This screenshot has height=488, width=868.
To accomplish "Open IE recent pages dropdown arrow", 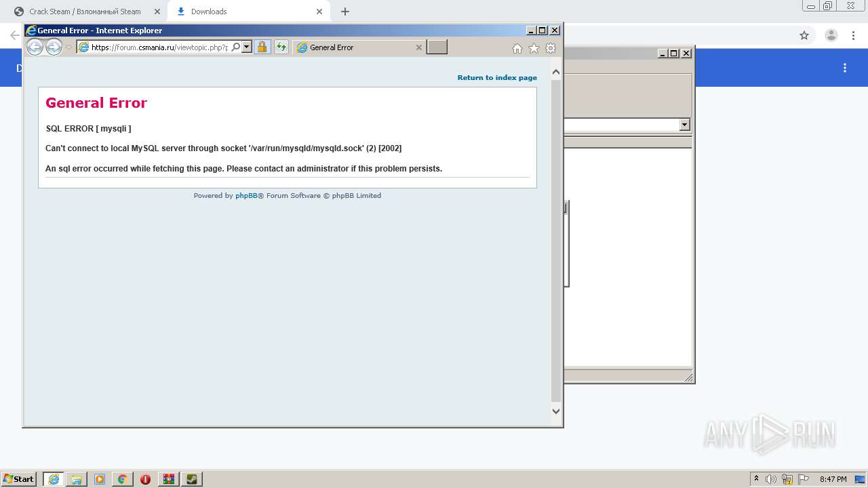I will (x=68, y=47).
